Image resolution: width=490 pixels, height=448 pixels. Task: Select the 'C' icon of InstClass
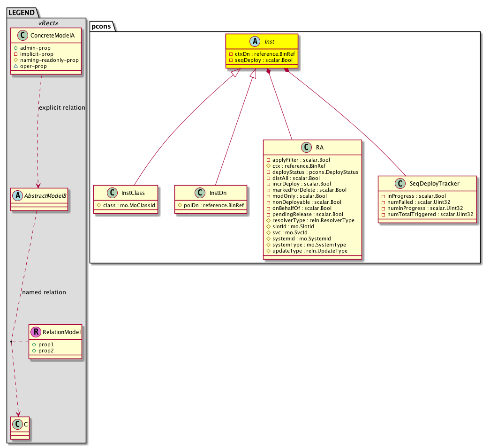113,193
